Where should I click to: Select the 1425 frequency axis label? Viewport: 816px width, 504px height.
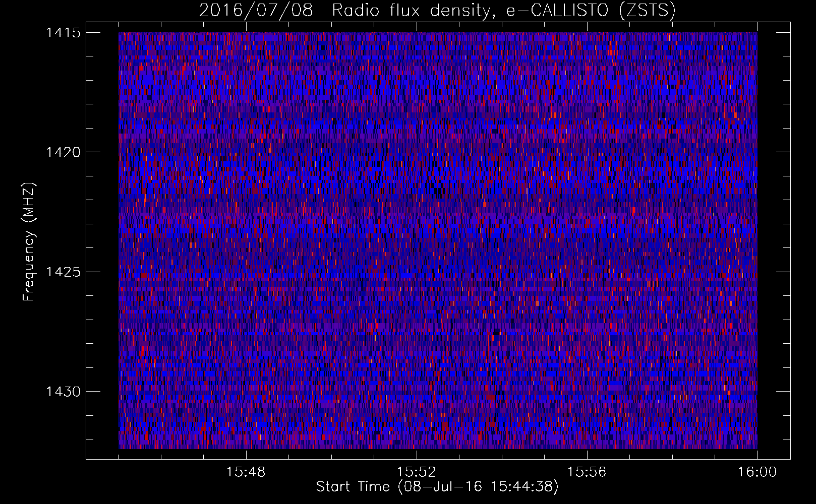(x=63, y=272)
